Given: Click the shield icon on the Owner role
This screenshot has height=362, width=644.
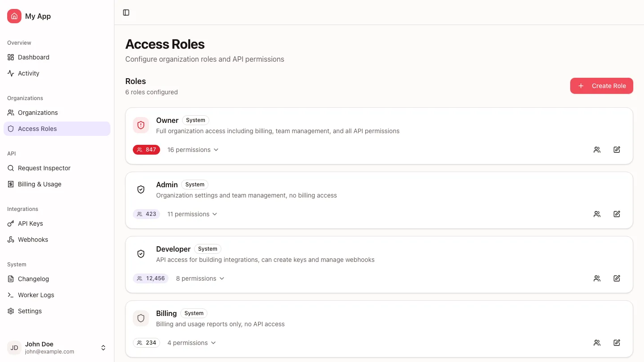Looking at the screenshot, I should coord(141,125).
